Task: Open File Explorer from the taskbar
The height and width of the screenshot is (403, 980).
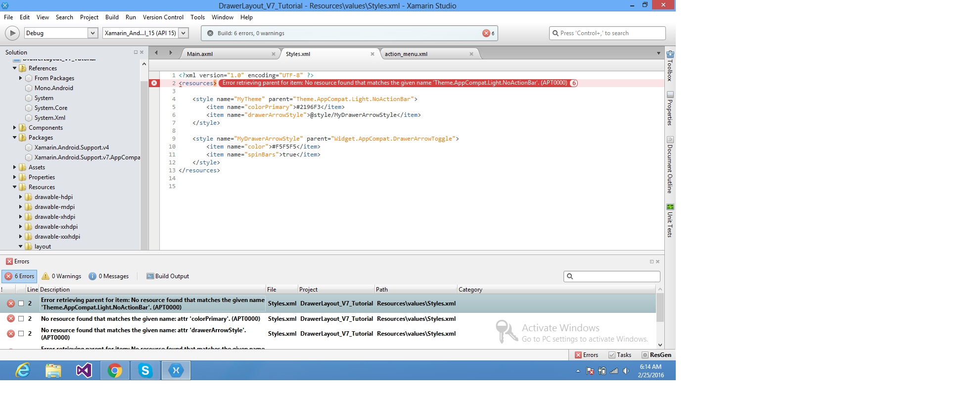Action: (x=53, y=370)
